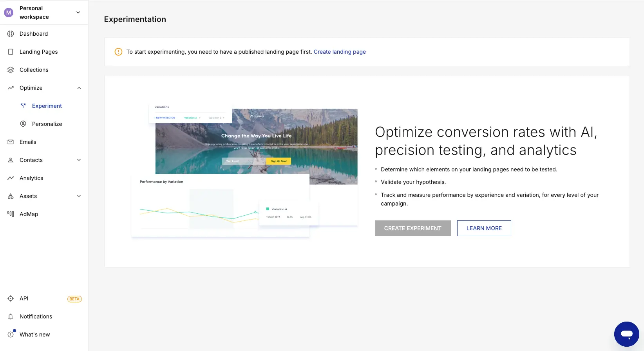The image size is (644, 351).
Task: Click the Contacts person icon
Action: pyautogui.click(x=11, y=160)
